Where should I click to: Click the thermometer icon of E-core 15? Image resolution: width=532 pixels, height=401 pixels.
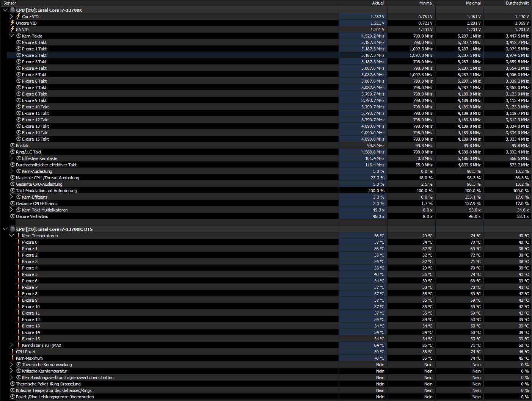coord(19,339)
